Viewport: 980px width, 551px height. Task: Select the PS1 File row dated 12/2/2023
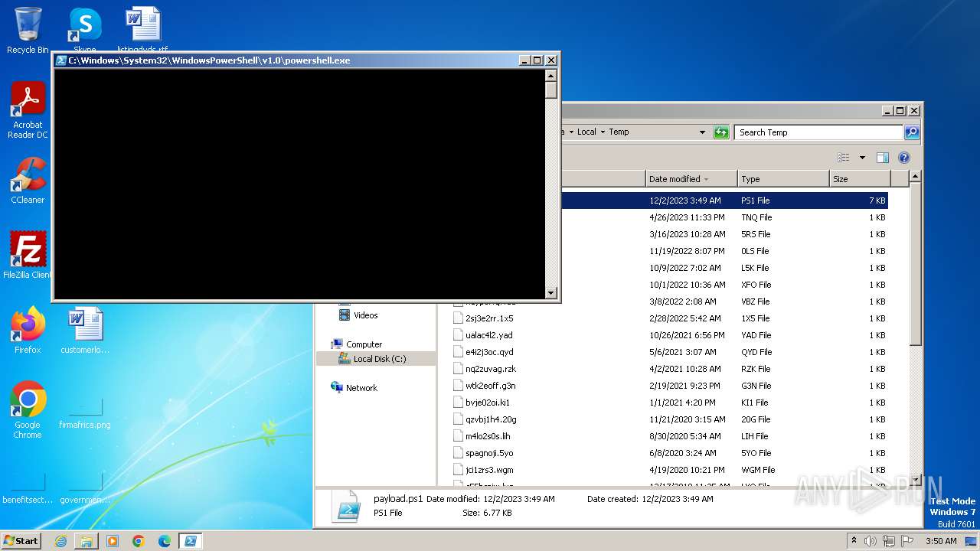724,201
